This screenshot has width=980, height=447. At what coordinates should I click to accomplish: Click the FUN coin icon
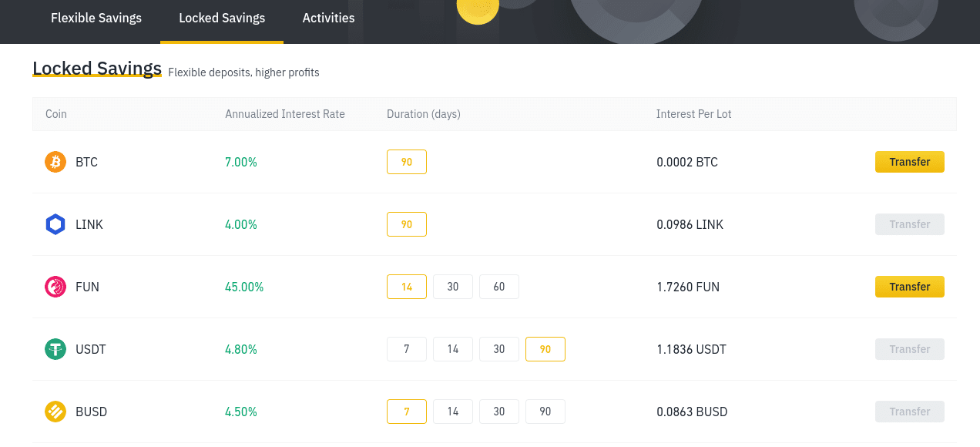coord(55,287)
